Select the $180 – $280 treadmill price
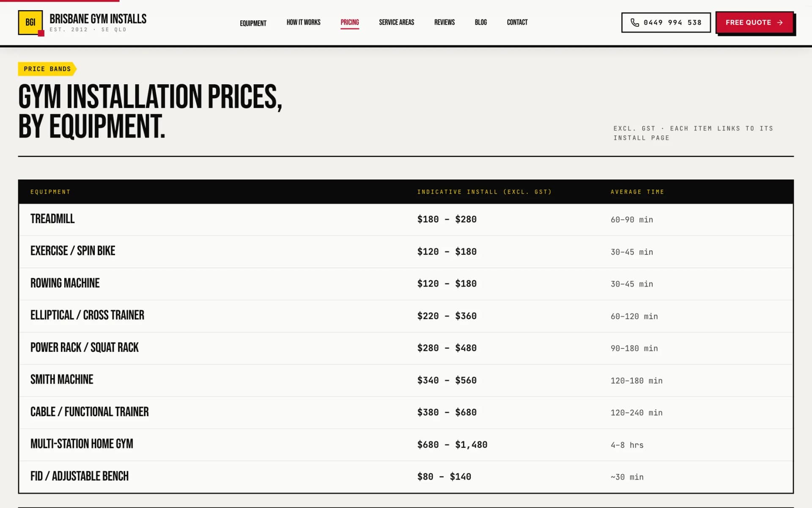 (x=447, y=219)
